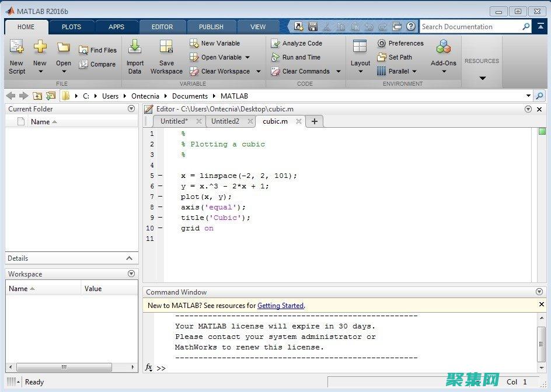The image size is (551, 392).
Task: Toggle the Name column sort order
Action: coord(42,121)
